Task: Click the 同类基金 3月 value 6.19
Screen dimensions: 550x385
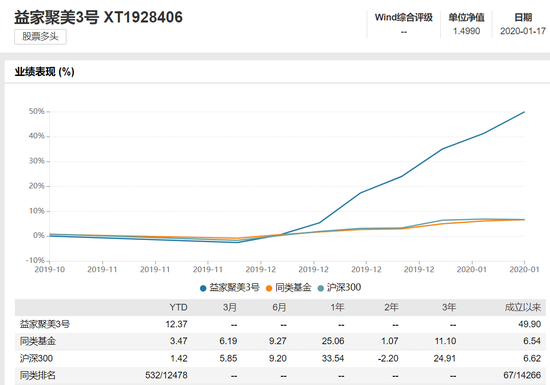Action: click(x=228, y=341)
